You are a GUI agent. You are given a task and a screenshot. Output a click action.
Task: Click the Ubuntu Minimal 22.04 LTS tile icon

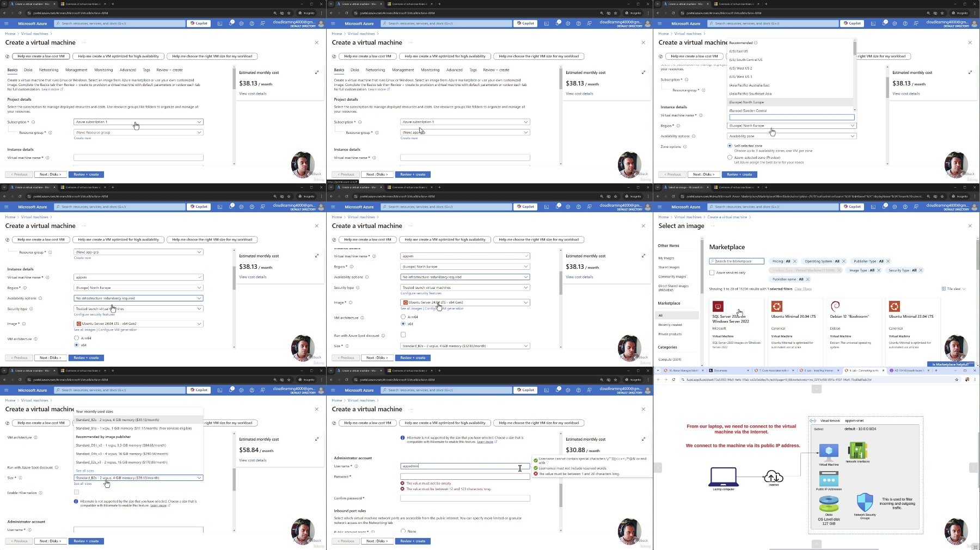pos(894,306)
